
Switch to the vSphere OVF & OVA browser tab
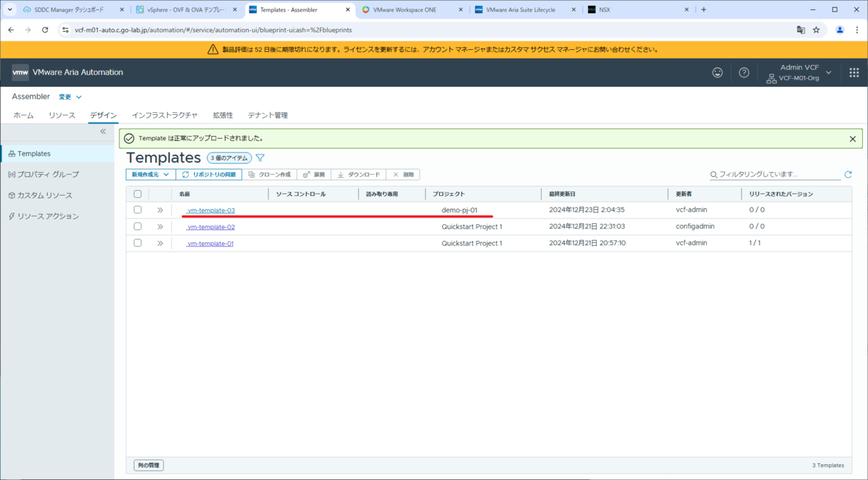point(187,9)
